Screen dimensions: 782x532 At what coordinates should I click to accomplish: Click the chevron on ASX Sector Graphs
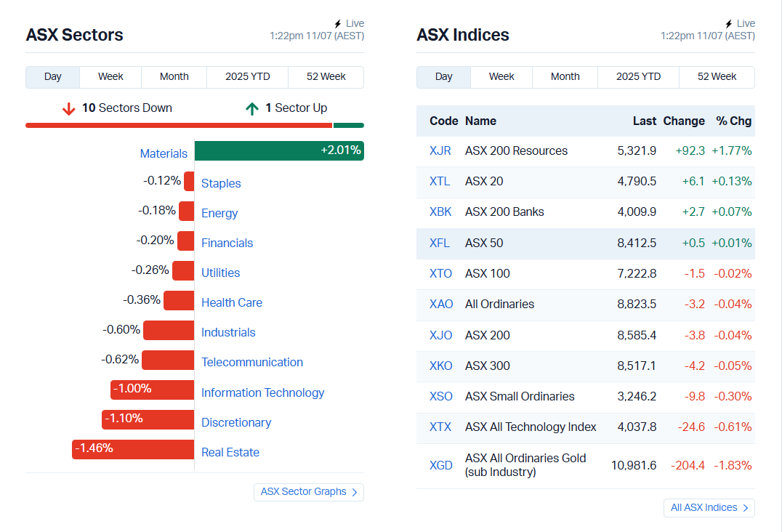click(355, 493)
